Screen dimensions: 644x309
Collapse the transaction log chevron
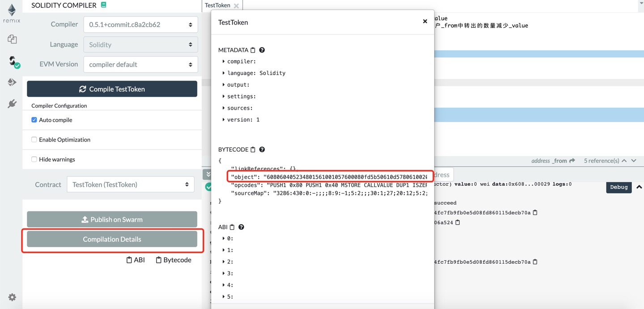click(x=639, y=187)
